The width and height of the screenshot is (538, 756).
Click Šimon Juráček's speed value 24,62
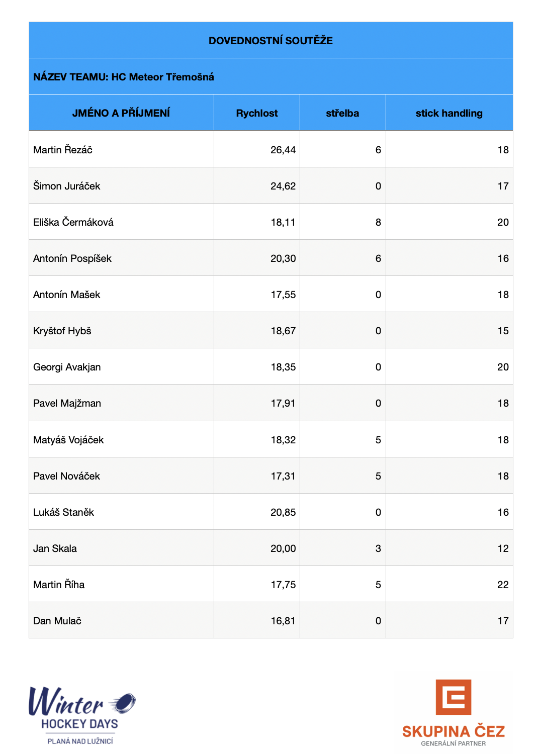(283, 186)
